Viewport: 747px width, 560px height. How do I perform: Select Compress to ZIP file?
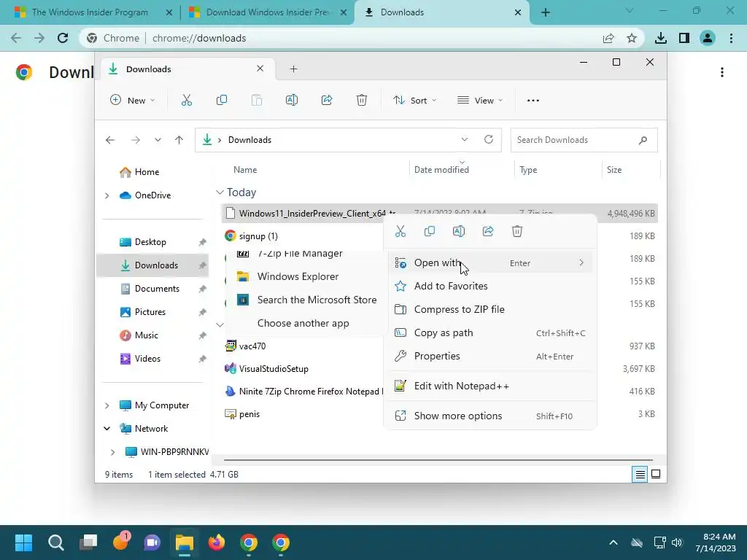[489, 309]
